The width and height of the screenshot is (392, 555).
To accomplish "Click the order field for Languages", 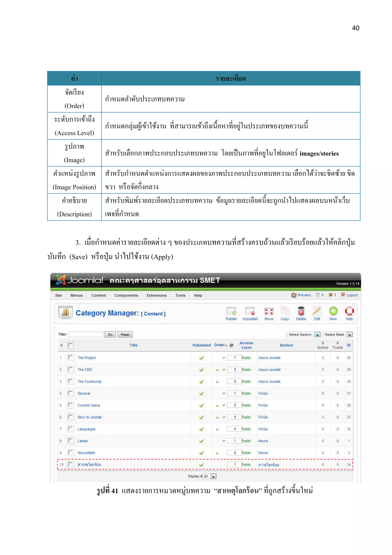I will [x=235, y=429].
